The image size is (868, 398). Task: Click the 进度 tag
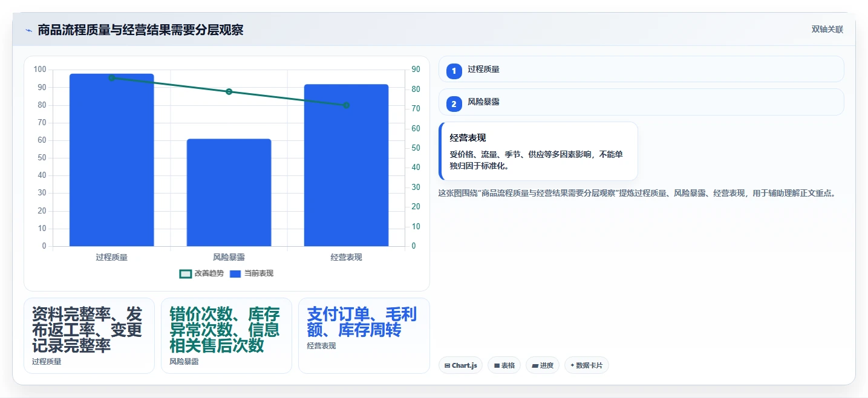click(543, 365)
